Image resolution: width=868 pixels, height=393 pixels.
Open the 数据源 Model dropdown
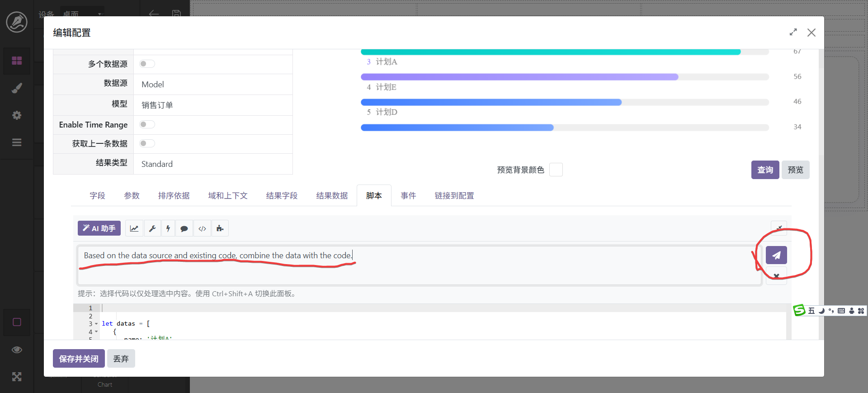212,85
